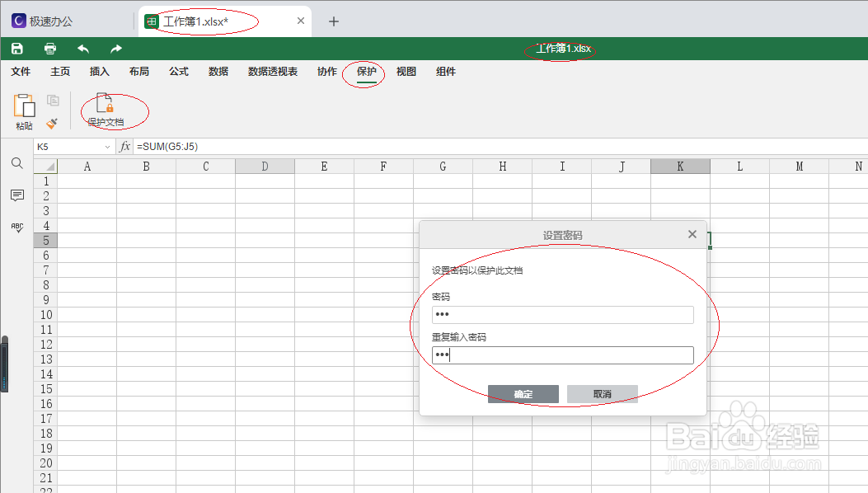Click the 重复输入密码 password field
Image resolution: width=868 pixels, height=493 pixels.
point(563,354)
